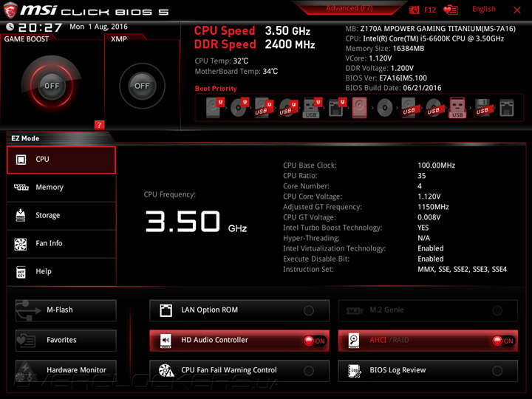Click the CPU Ratio value 35

[421, 176]
